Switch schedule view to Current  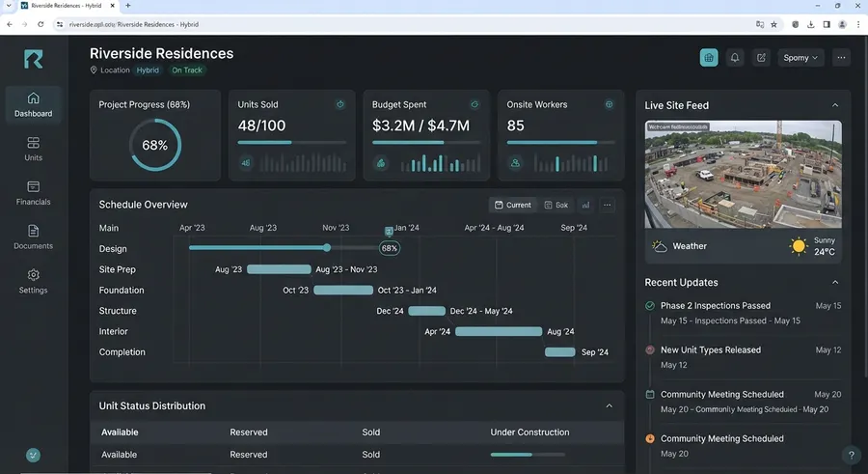click(513, 205)
